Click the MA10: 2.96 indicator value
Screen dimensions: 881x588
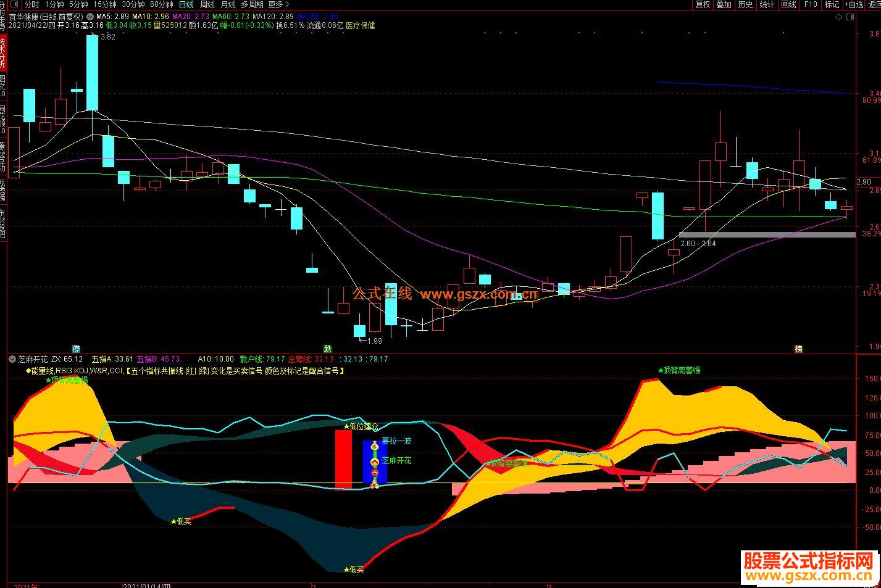pos(151,17)
